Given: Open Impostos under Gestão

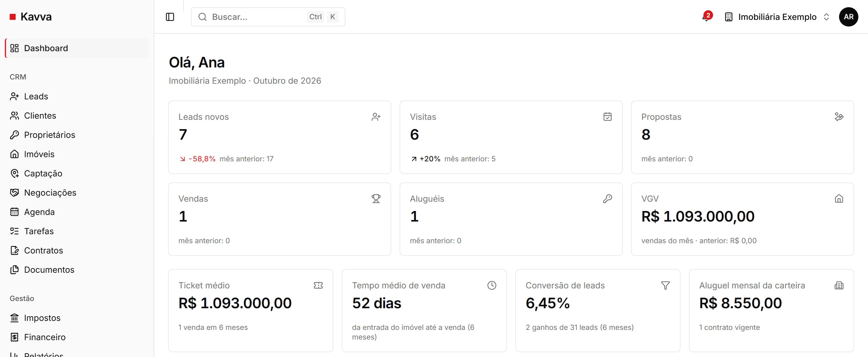Looking at the screenshot, I should pos(77,318).
